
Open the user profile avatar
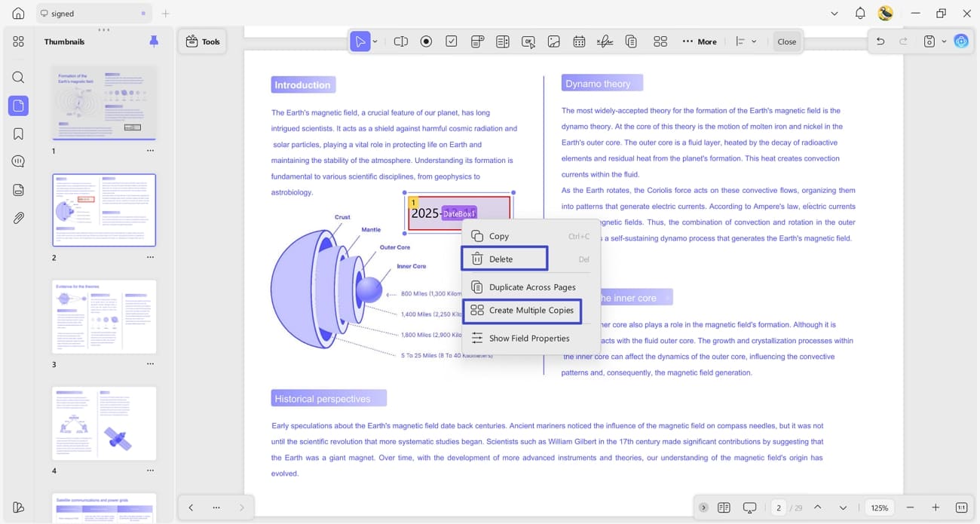tap(886, 14)
